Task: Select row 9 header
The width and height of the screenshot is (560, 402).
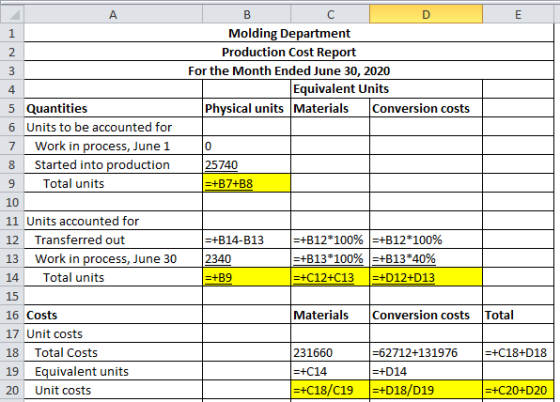Action: pos(12,184)
